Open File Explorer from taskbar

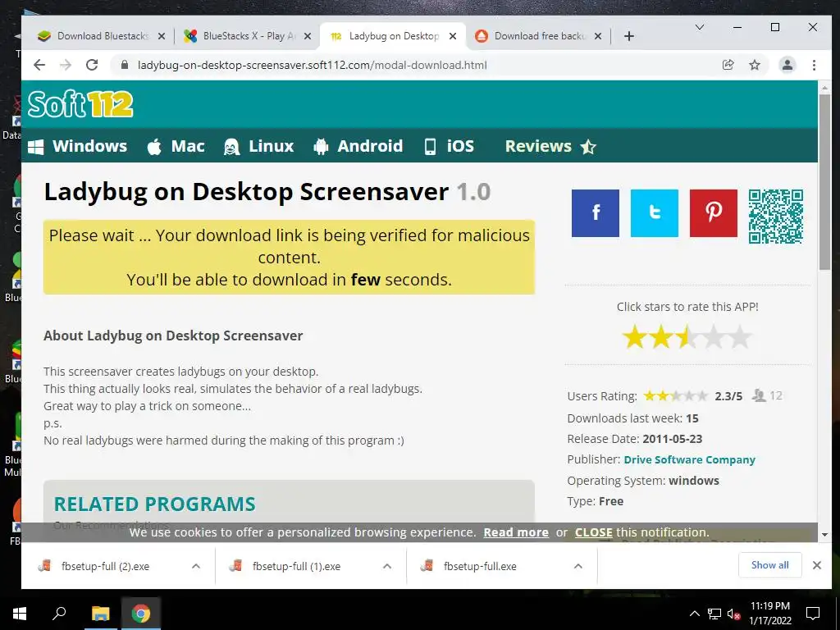100,614
